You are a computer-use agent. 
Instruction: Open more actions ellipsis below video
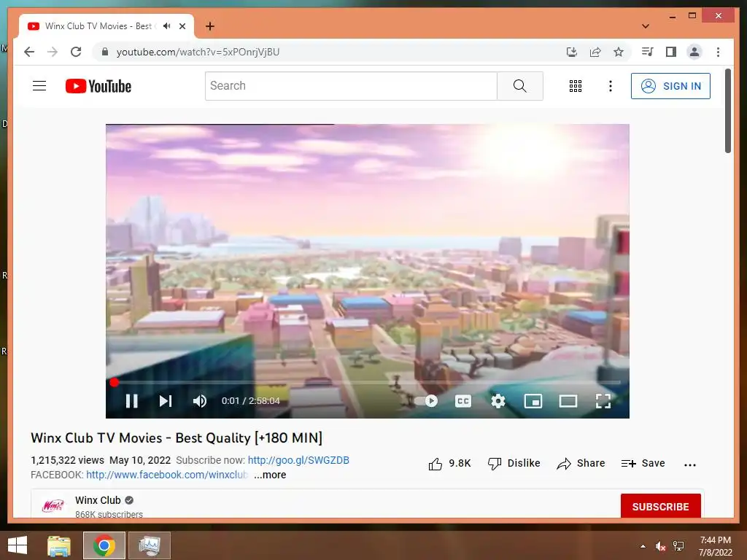[x=690, y=464]
